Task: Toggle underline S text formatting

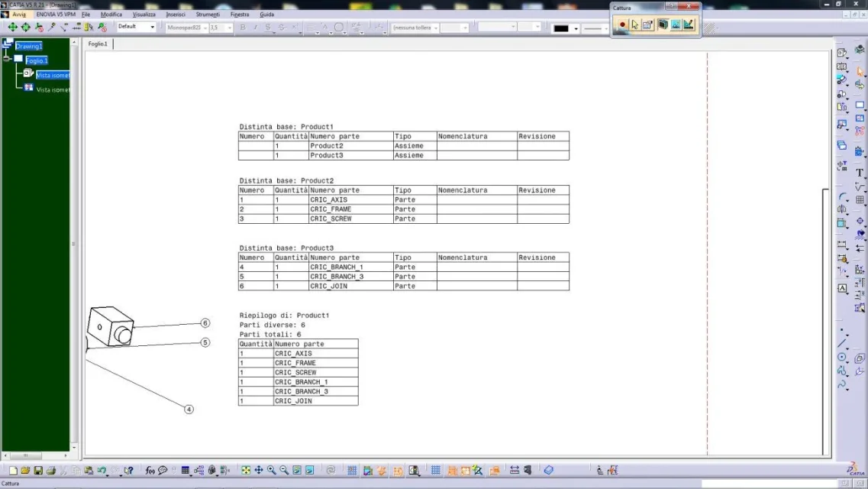Action: point(268,28)
